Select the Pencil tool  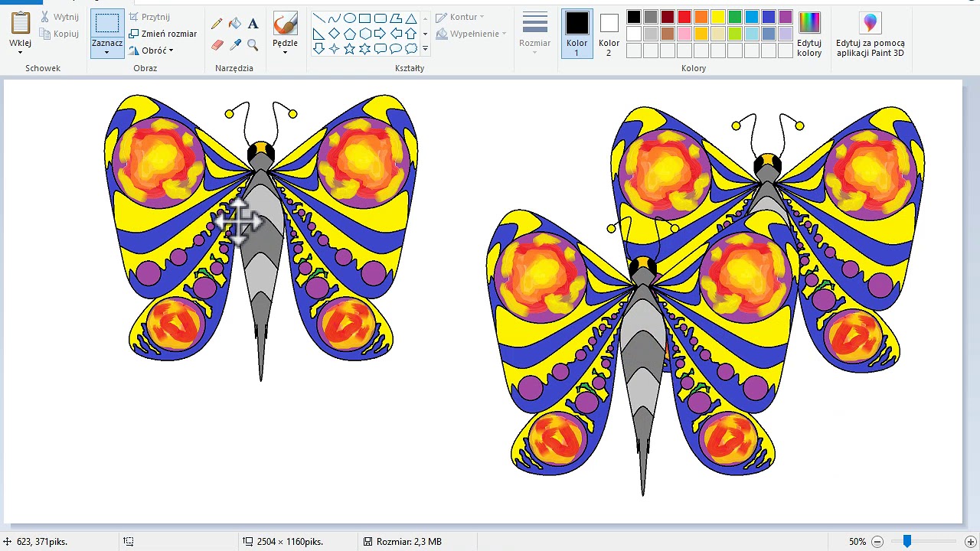(217, 24)
